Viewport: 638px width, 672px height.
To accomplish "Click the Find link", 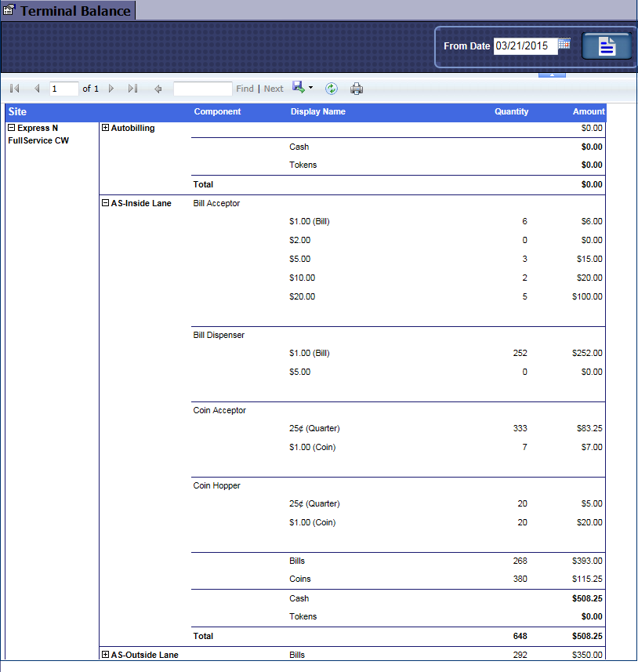I will point(245,89).
